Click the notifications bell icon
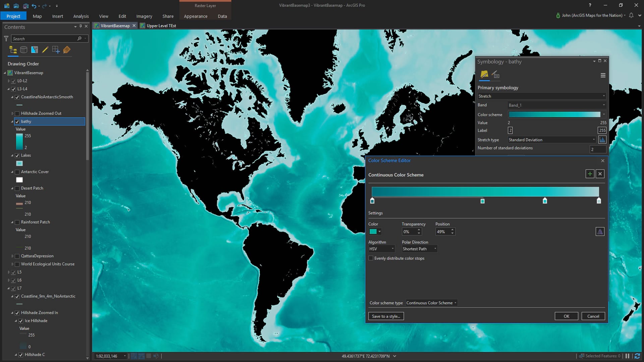The height and width of the screenshot is (362, 644). 631,15
